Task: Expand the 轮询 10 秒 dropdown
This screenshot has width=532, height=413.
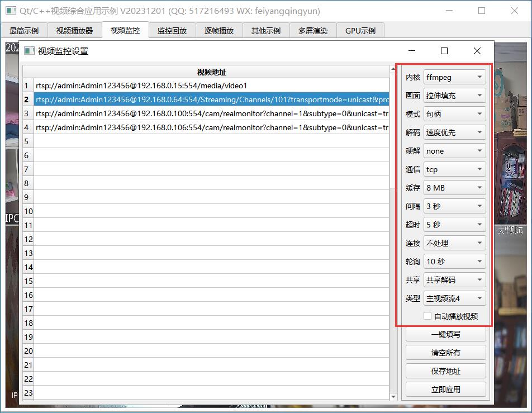Action: pos(454,262)
